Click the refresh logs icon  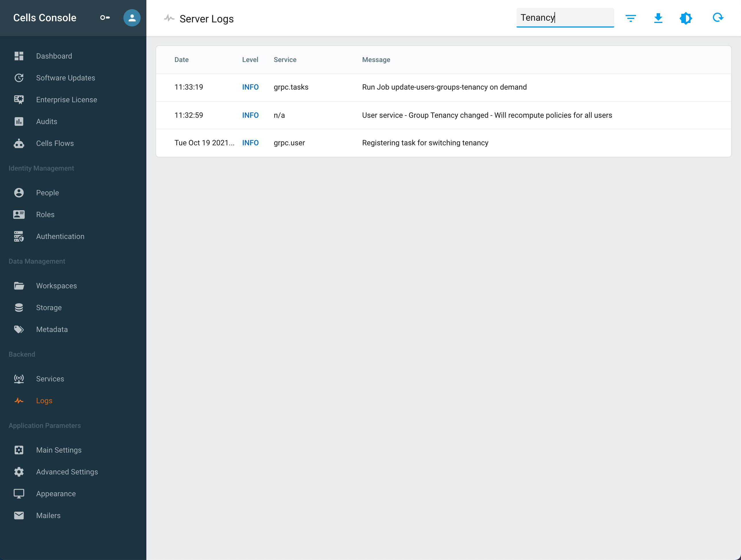click(717, 18)
